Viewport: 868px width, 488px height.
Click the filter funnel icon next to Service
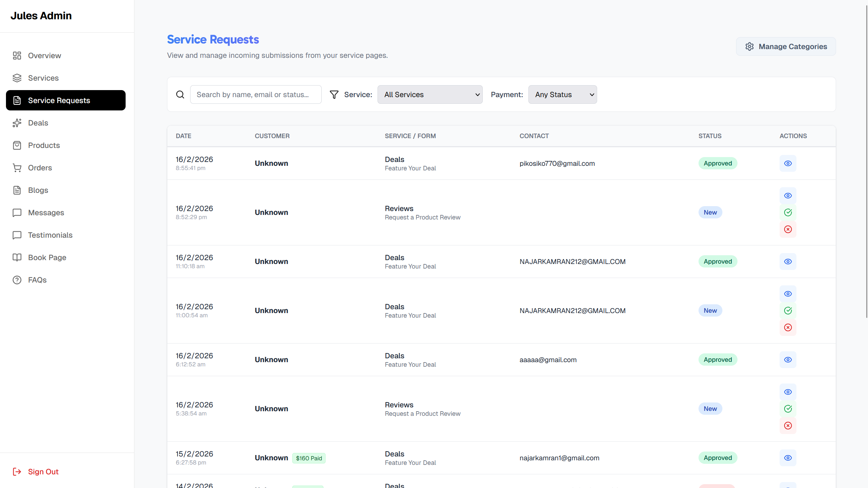pyautogui.click(x=334, y=94)
